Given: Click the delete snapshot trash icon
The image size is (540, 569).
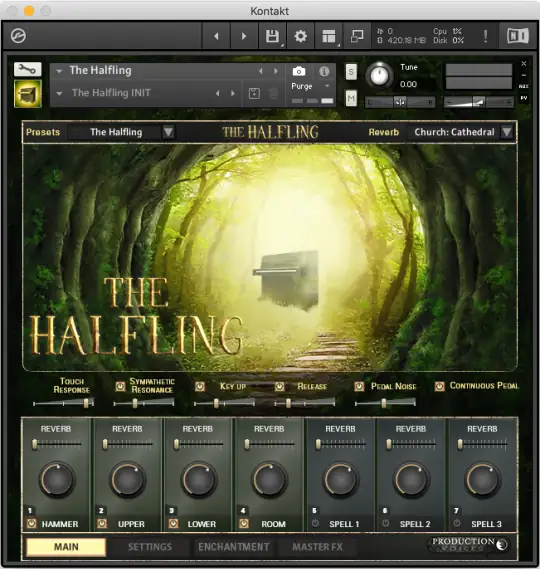Looking at the screenshot, I should tap(273, 93).
